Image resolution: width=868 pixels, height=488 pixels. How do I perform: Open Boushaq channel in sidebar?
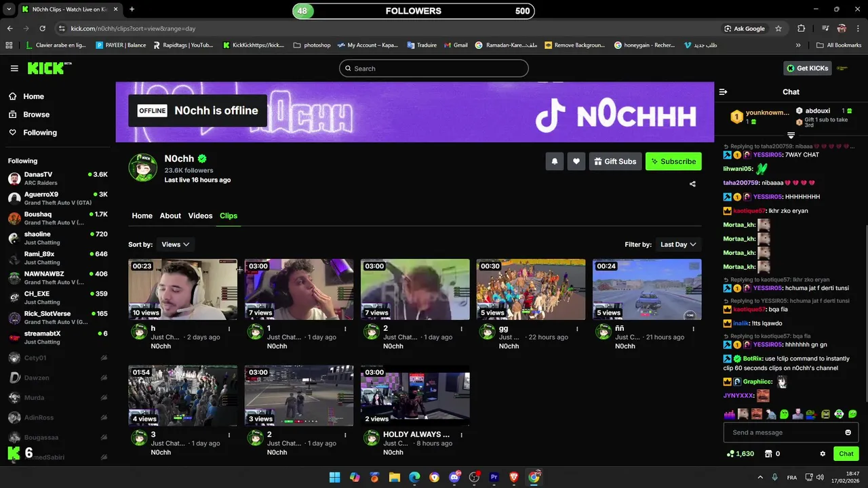click(58, 218)
